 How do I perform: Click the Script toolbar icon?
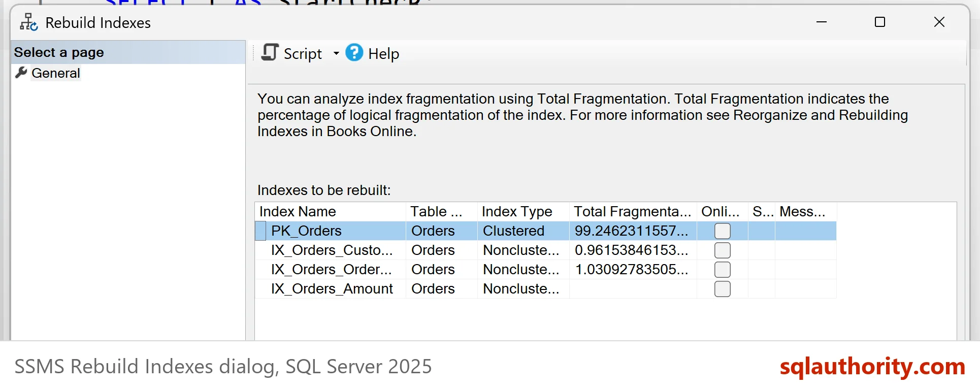point(270,52)
